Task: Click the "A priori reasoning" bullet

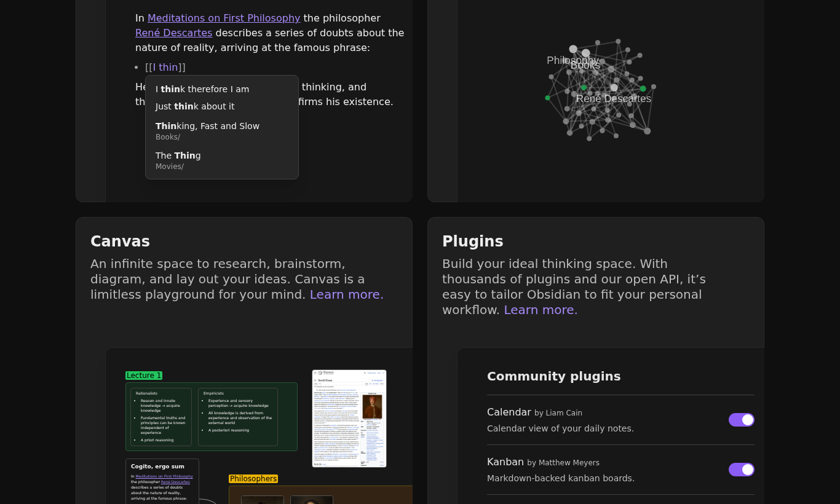Action: [x=157, y=440]
